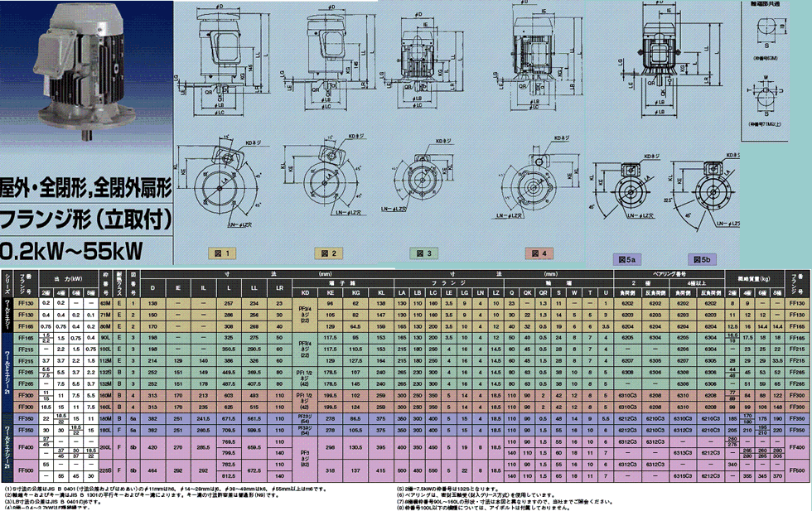Click the Figure 3 side-view motor drawing
Viewport: 812px width, 511px height.
coord(429,62)
